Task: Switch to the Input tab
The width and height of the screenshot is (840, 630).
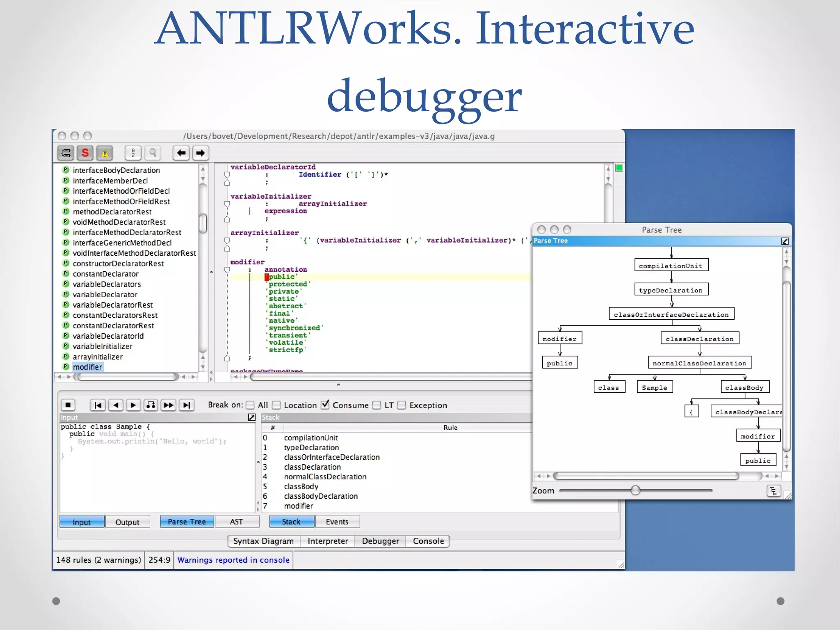Action: coord(82,522)
